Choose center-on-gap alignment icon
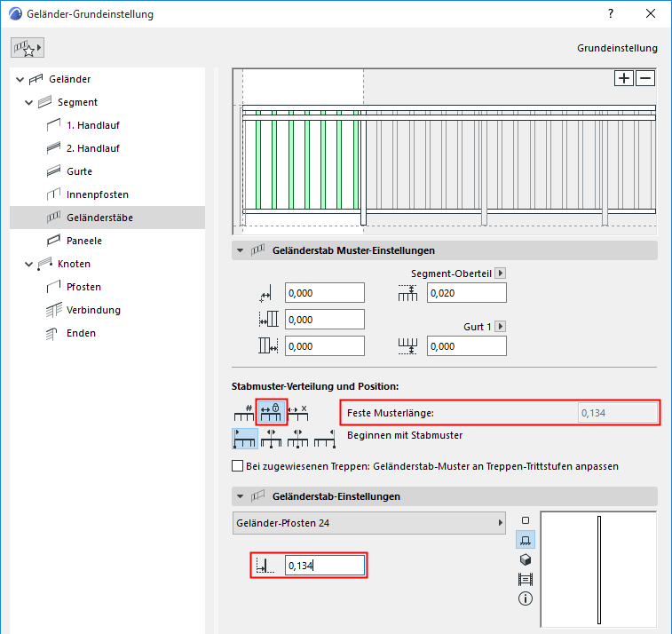 click(x=298, y=438)
